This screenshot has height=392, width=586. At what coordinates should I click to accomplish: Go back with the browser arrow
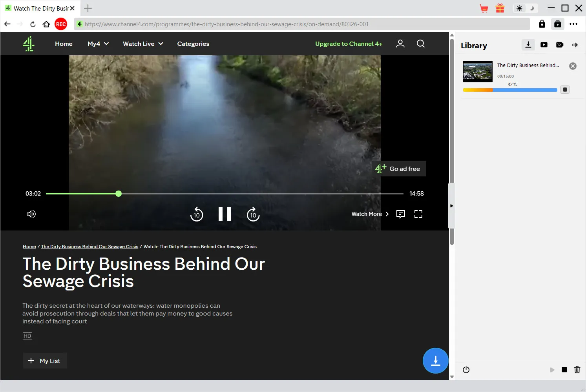[7, 24]
